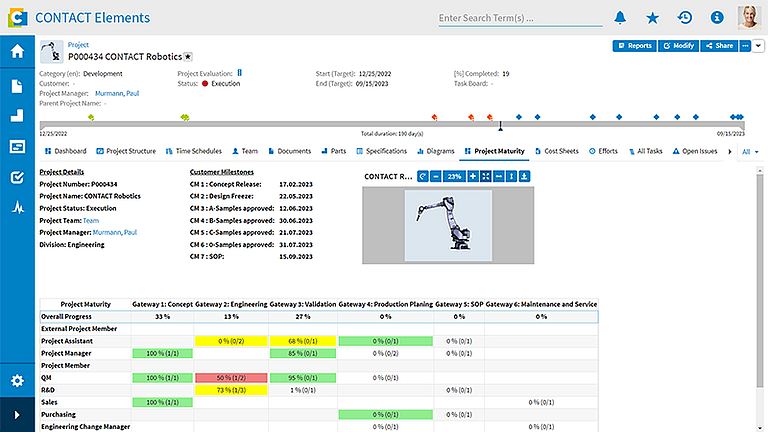Show more tabs with right arrow
Viewport: 768px width, 432px height.
pos(730,152)
